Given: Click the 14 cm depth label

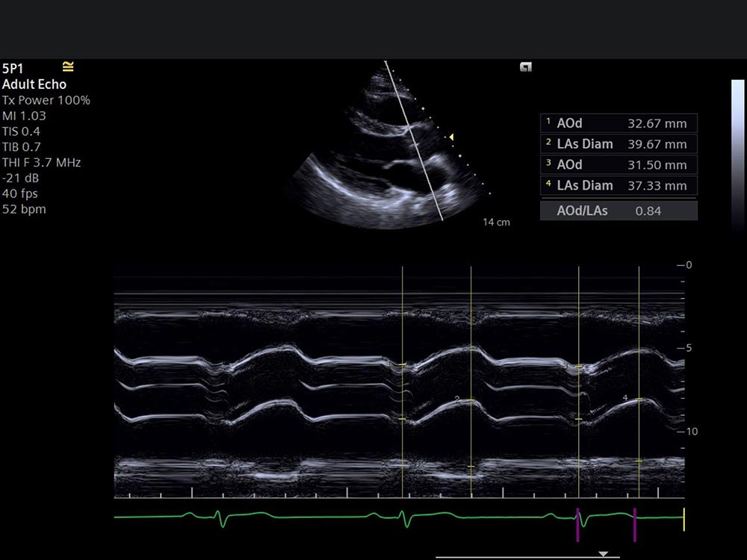Looking at the screenshot, I should pyautogui.click(x=497, y=223).
